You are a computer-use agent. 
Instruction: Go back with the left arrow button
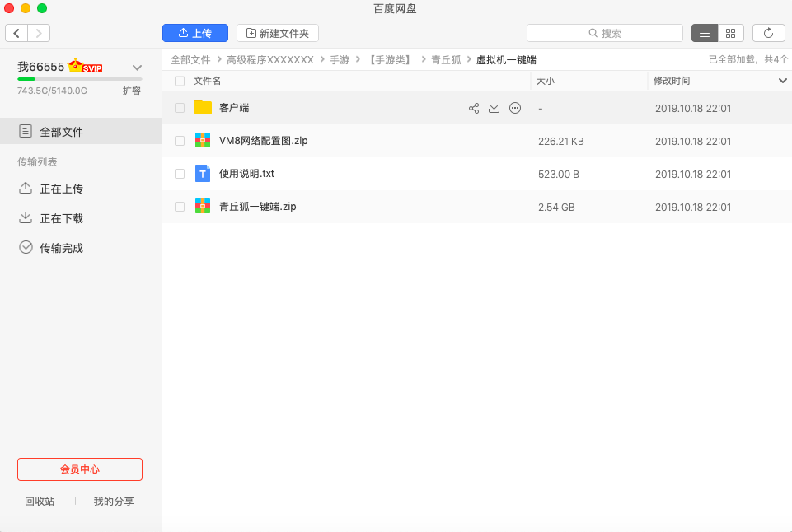pyautogui.click(x=16, y=33)
